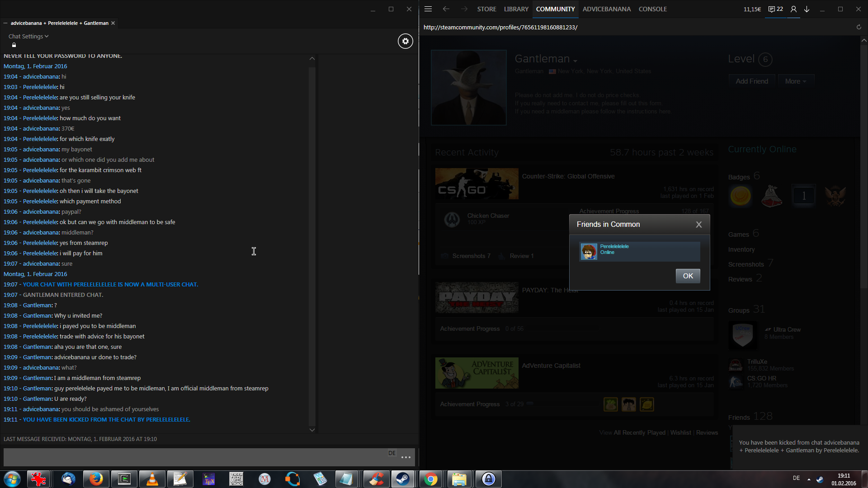Click the chat message input field
Viewport: 868px width, 488px height.
click(194, 457)
